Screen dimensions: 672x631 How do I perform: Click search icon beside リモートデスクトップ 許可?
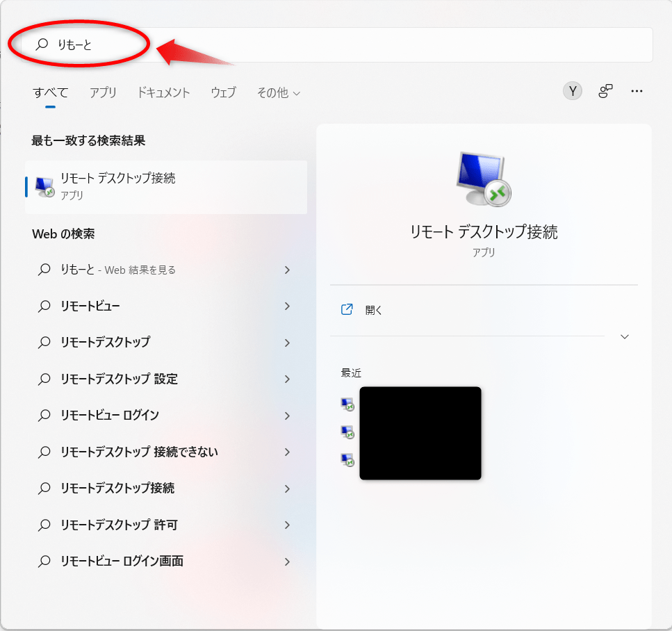[44, 525]
